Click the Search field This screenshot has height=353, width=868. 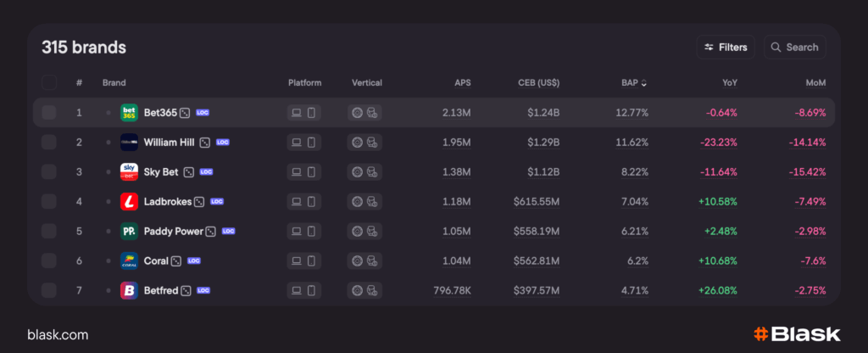[794, 48]
